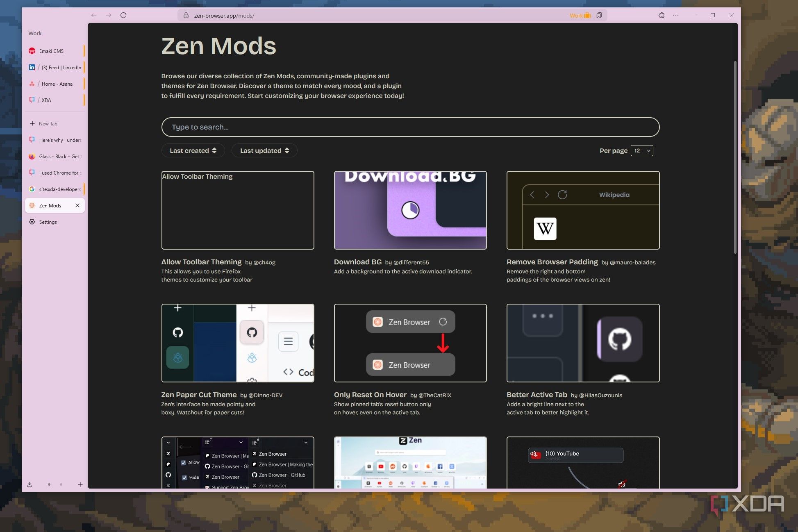Open the @mauro-balades author link
This screenshot has width=798, height=532.
tap(632, 262)
